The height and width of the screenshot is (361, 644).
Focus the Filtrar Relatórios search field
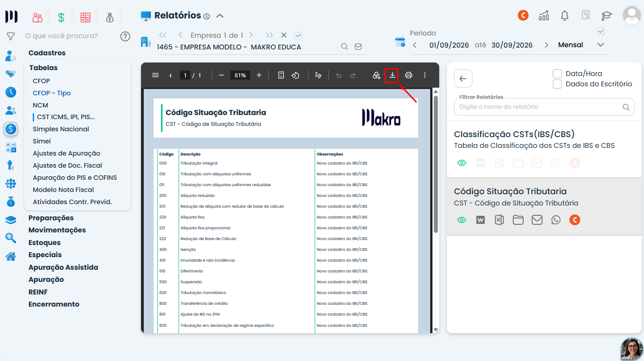click(544, 107)
